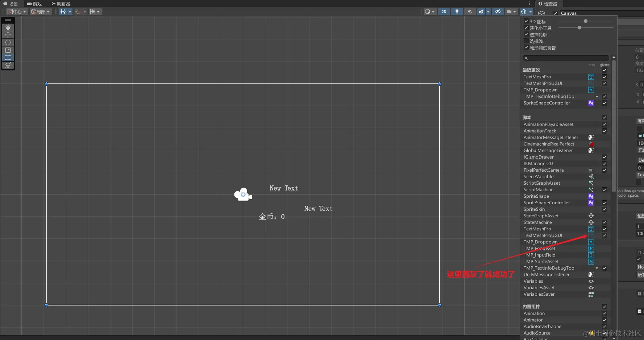Click the VariablesSaver icon

tap(591, 294)
